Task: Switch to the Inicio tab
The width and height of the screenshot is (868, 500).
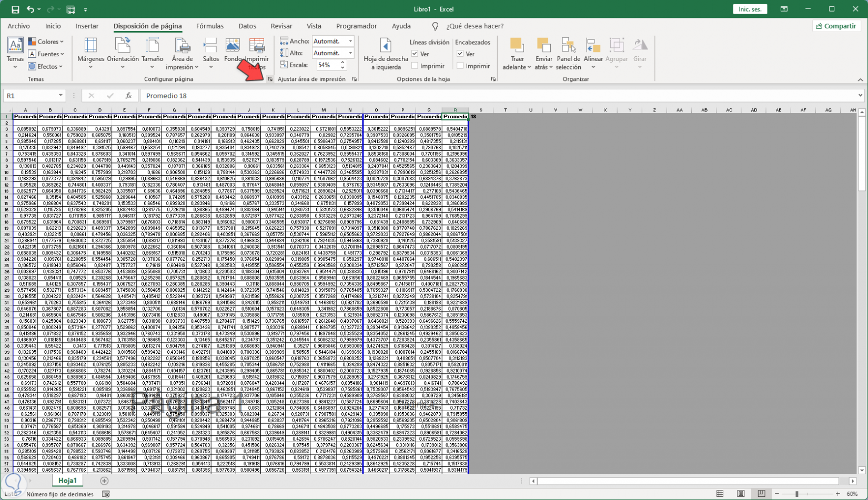Action: (53, 26)
